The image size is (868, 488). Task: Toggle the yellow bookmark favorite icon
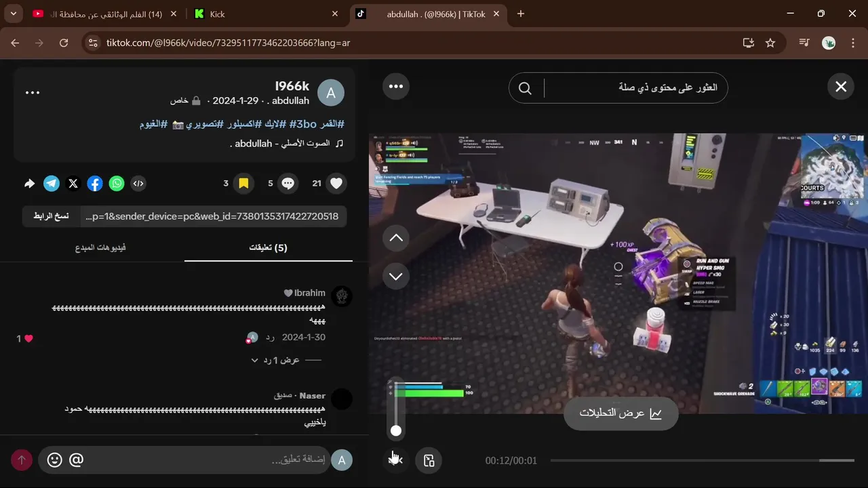click(243, 183)
